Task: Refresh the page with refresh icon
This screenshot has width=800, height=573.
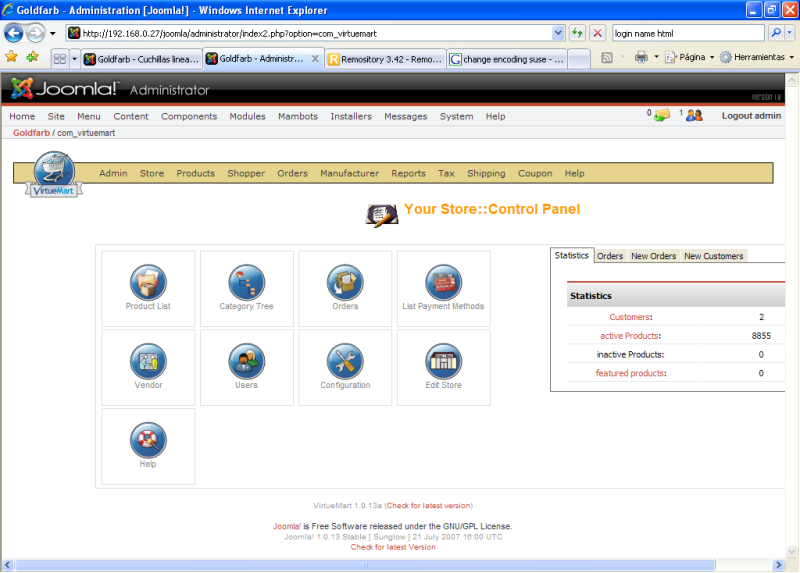Action: (577, 33)
